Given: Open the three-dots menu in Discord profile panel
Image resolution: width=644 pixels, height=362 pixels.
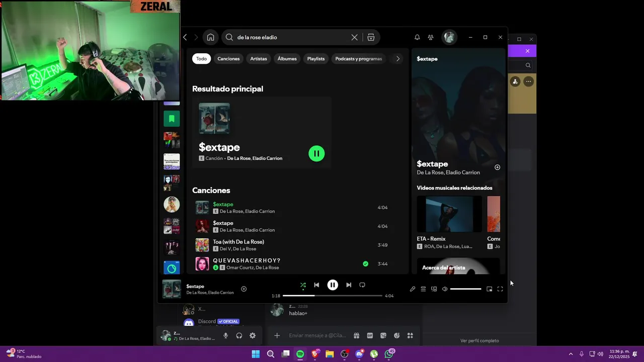Looking at the screenshot, I should (528, 81).
